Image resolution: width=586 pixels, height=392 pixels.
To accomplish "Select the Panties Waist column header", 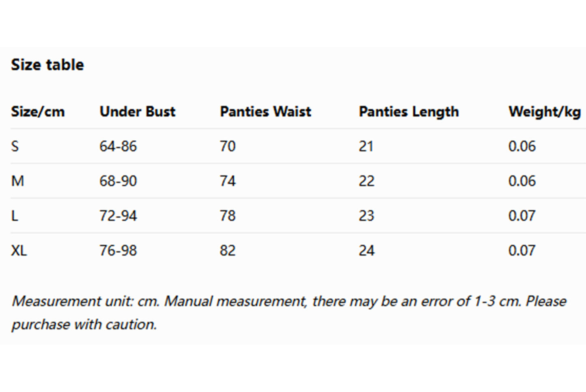I will 266,111.
